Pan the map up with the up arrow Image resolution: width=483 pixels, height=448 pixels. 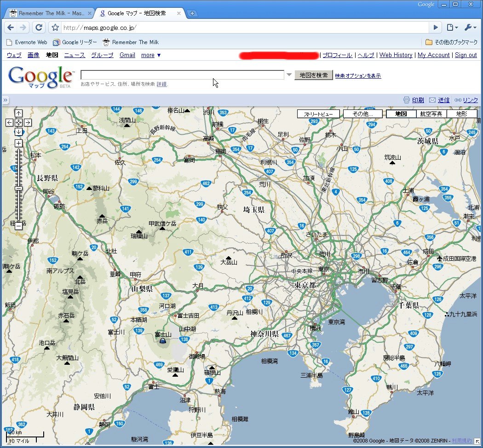[x=18, y=113]
